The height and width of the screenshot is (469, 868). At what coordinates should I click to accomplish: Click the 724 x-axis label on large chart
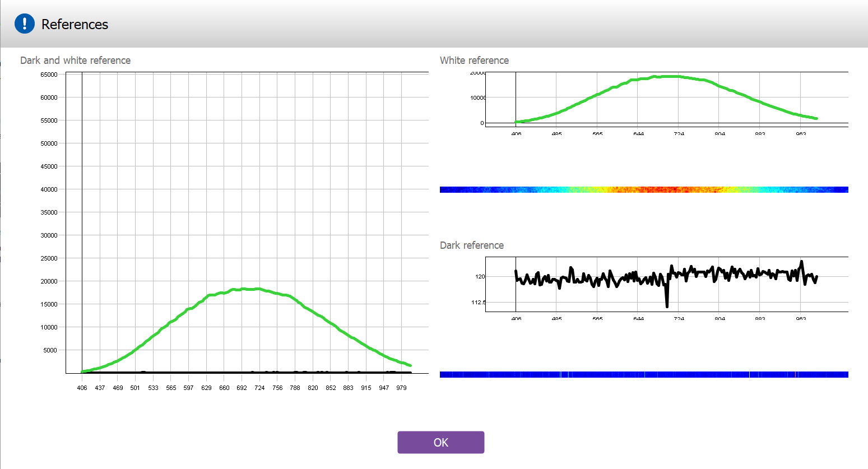(259, 388)
